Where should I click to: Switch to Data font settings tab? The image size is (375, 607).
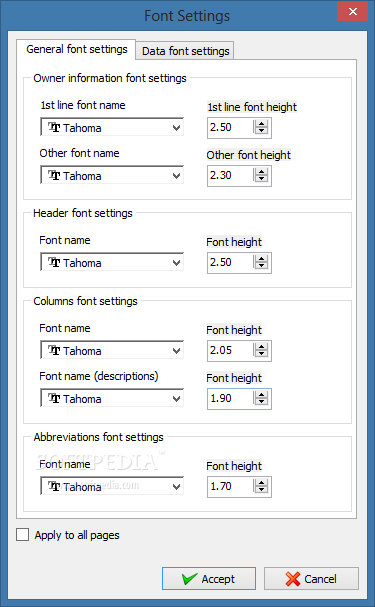(185, 51)
